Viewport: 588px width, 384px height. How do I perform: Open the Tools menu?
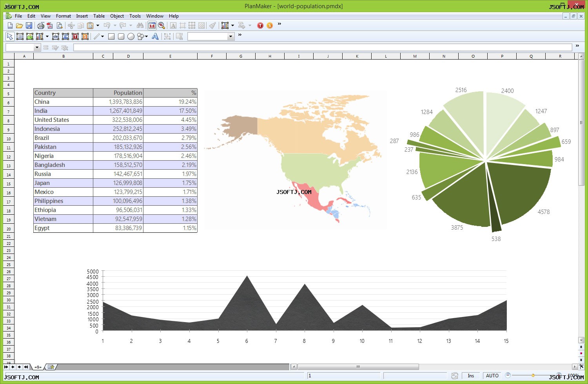coord(135,16)
